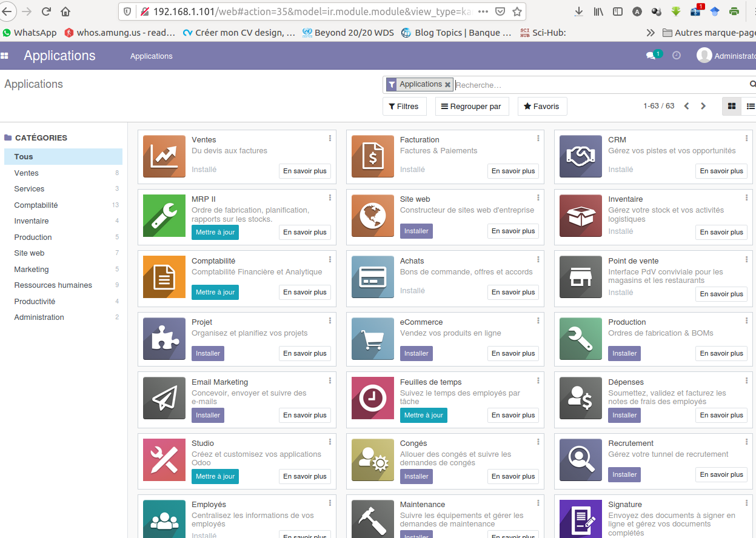Open the Facturation card options menu
Viewport: 756px width, 538px height.
click(538, 139)
